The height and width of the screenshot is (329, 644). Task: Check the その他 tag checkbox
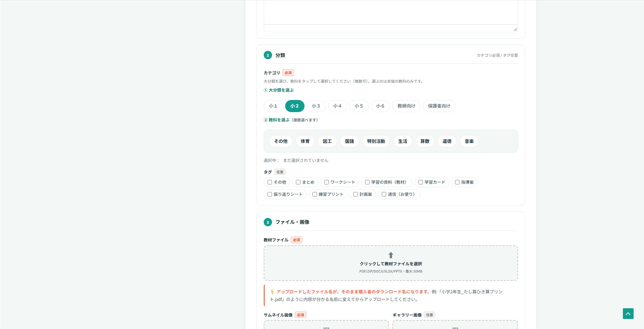270,182
